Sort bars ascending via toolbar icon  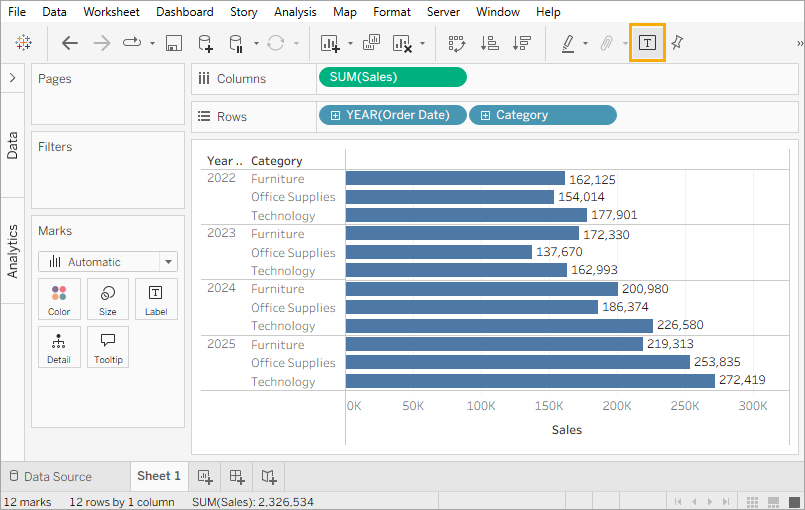point(489,43)
